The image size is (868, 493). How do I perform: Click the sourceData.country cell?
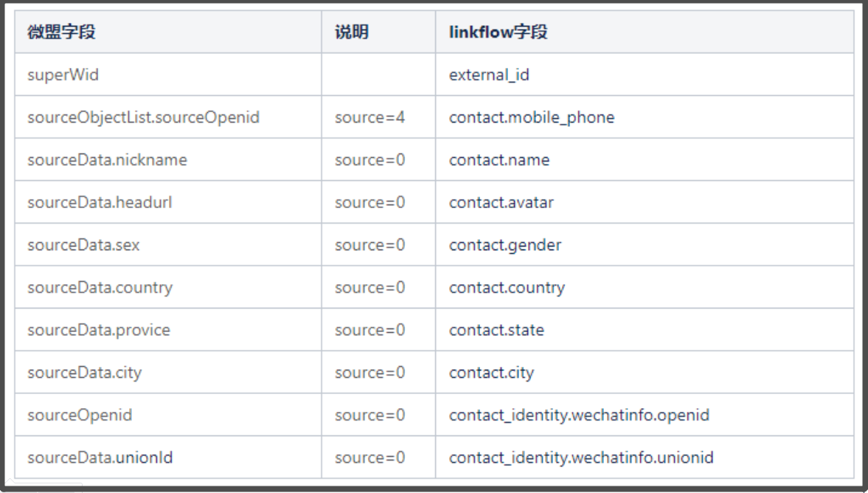pyautogui.click(x=168, y=288)
